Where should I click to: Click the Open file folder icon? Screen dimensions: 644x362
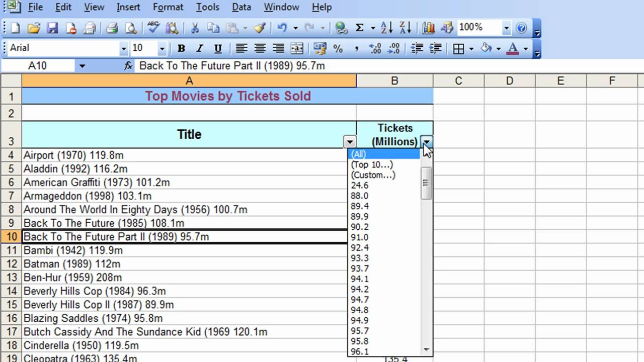point(34,28)
